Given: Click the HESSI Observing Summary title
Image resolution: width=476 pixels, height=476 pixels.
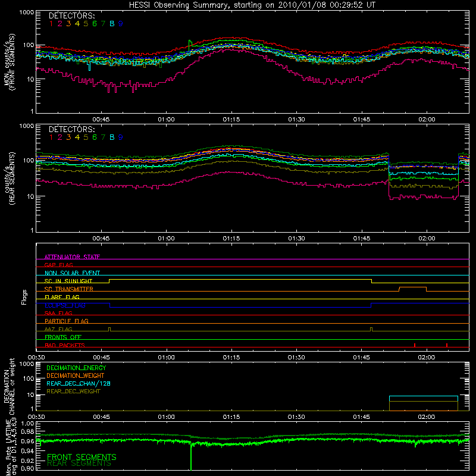Looking at the screenshot, I should pyautogui.click(x=252, y=5).
